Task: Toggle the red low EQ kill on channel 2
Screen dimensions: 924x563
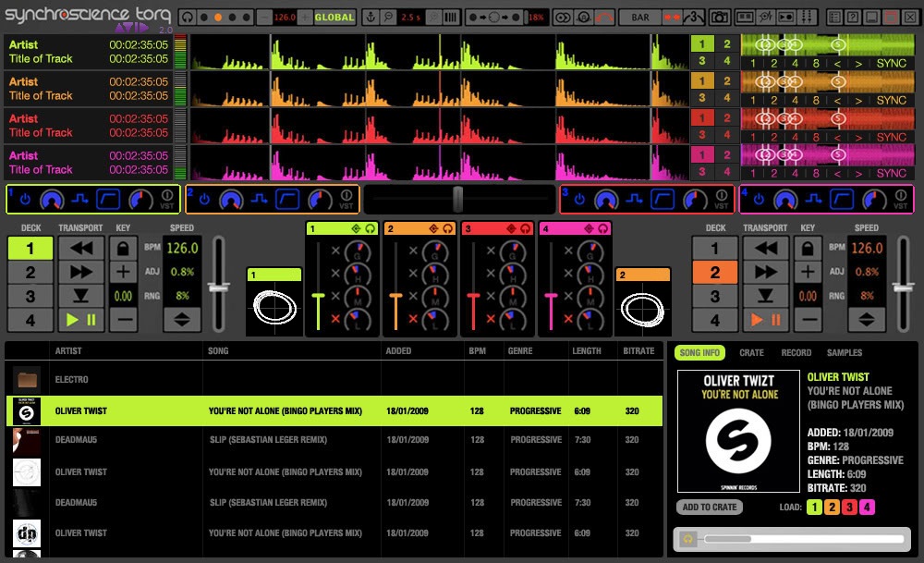Action: [x=413, y=319]
